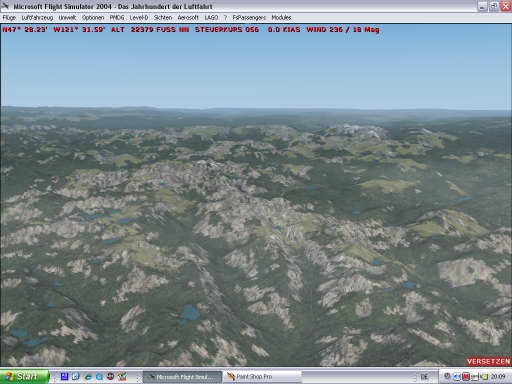Click the latitude readout N47° 28.23'

click(25, 30)
